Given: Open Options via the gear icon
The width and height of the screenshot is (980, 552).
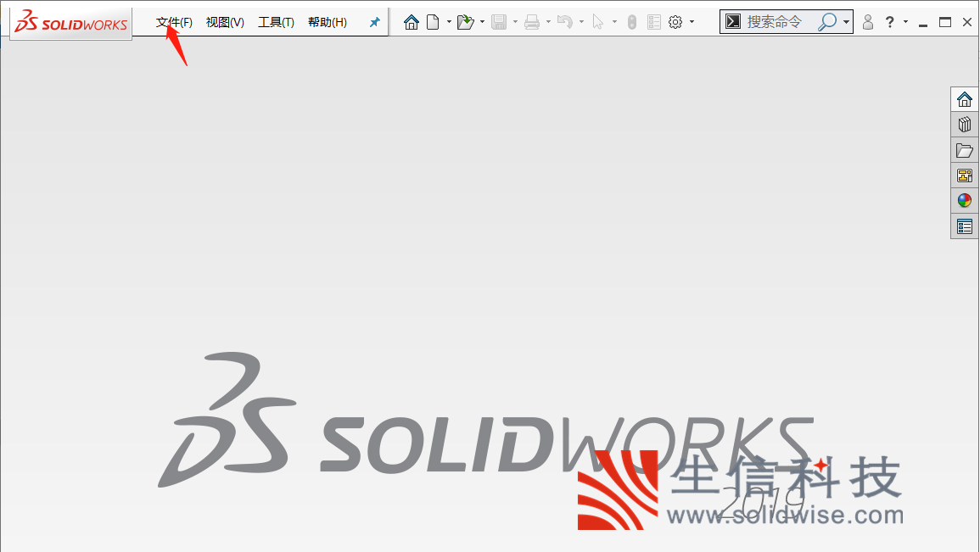Looking at the screenshot, I should coord(675,23).
